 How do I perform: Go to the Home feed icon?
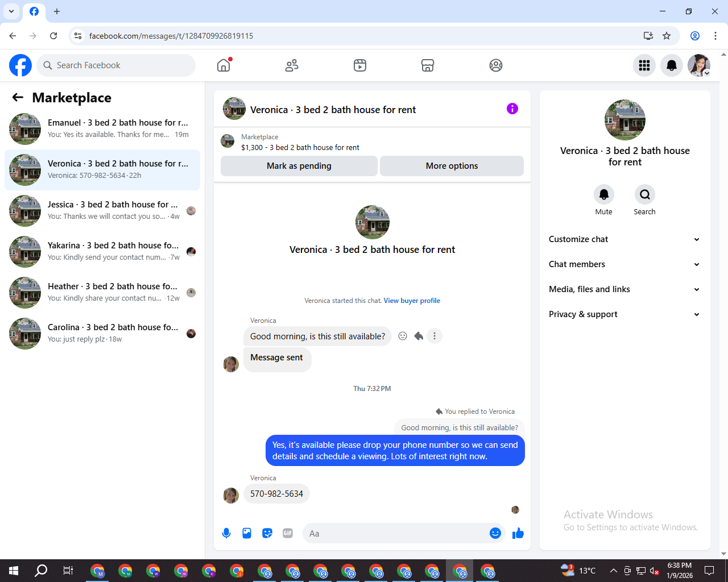224,65
